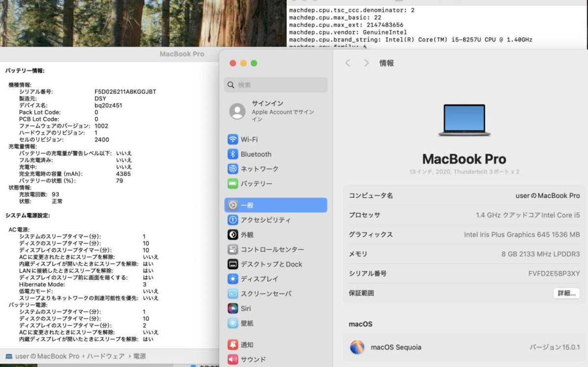The image size is (588, 367).
Task: Click the スクリーンセーバ icon
Action: point(233,294)
